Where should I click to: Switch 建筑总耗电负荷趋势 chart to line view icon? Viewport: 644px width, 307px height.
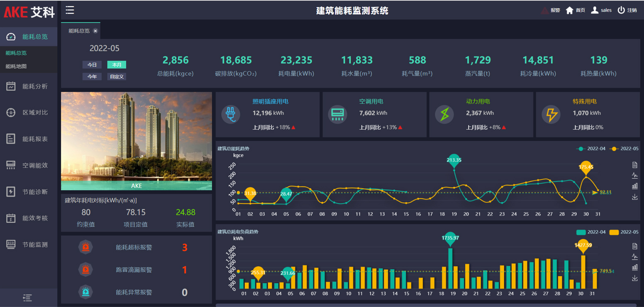click(x=634, y=256)
